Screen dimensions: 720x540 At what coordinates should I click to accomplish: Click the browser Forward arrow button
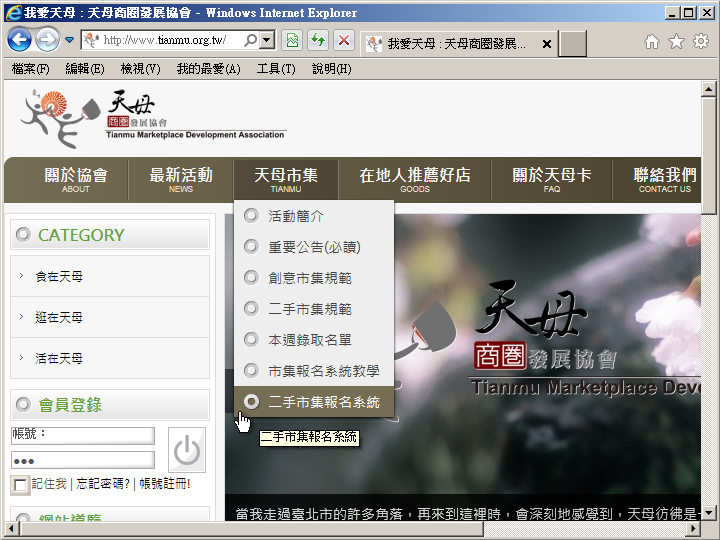click(x=47, y=40)
